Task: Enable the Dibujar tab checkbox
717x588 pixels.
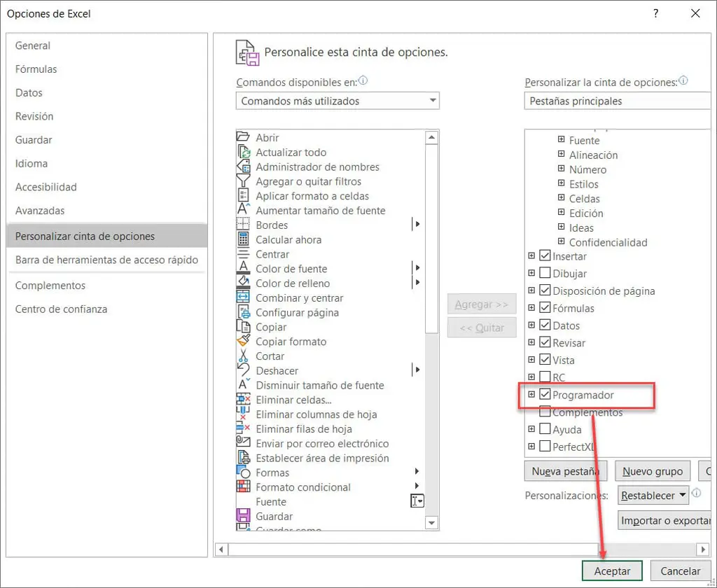Action: 545,274
